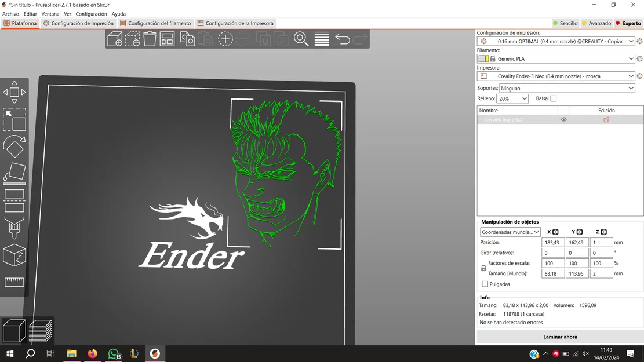The image size is (644, 362).
Task: Click the Y size field 113,96
Action: (x=577, y=274)
